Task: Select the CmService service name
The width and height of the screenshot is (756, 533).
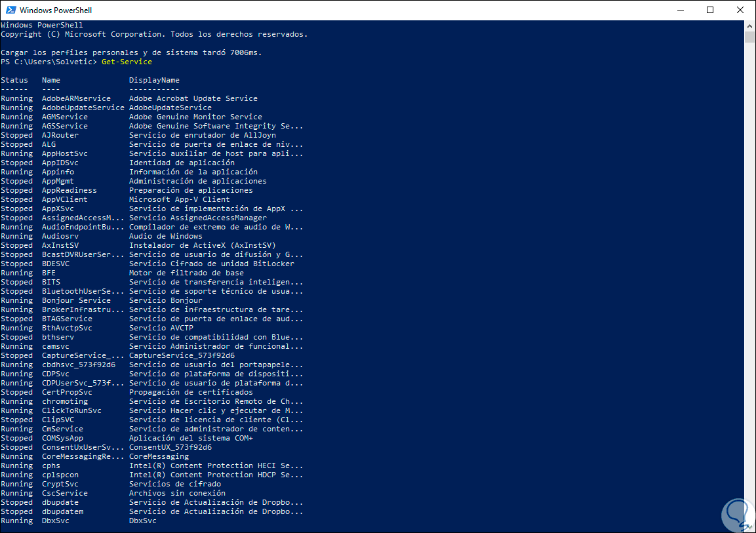Action: [63, 429]
